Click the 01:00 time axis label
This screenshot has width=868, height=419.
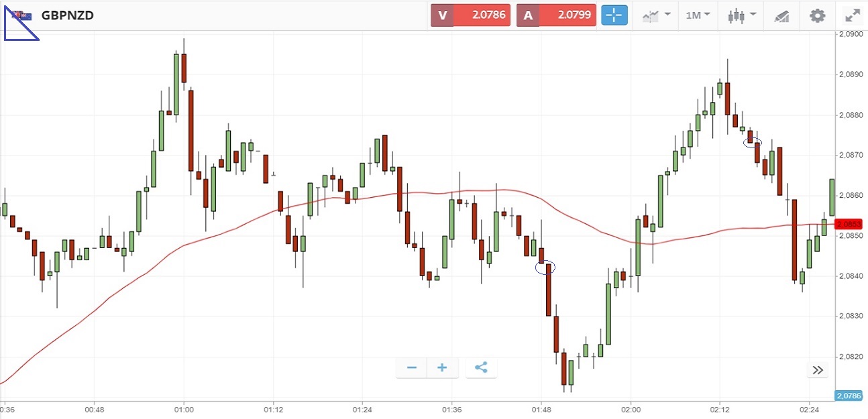[184, 409]
